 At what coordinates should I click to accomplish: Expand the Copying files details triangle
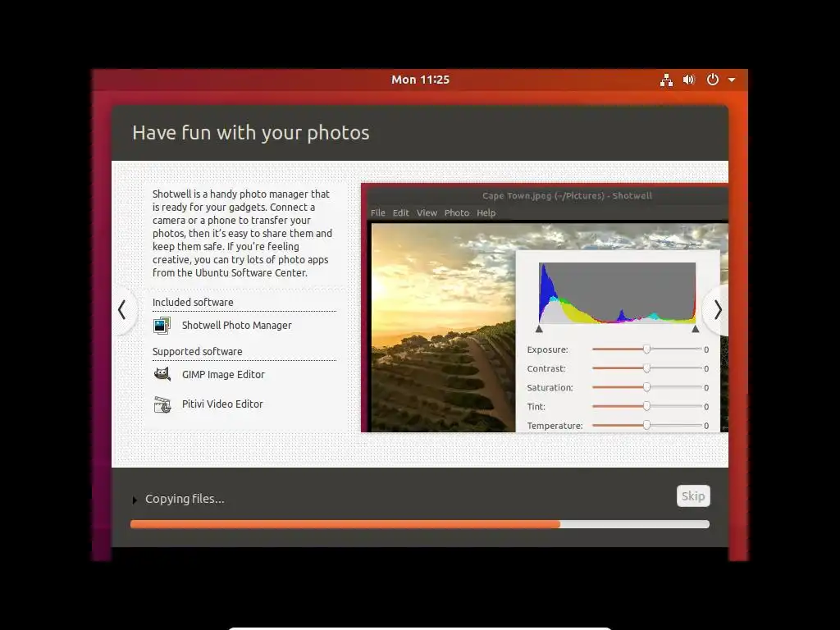click(x=135, y=500)
